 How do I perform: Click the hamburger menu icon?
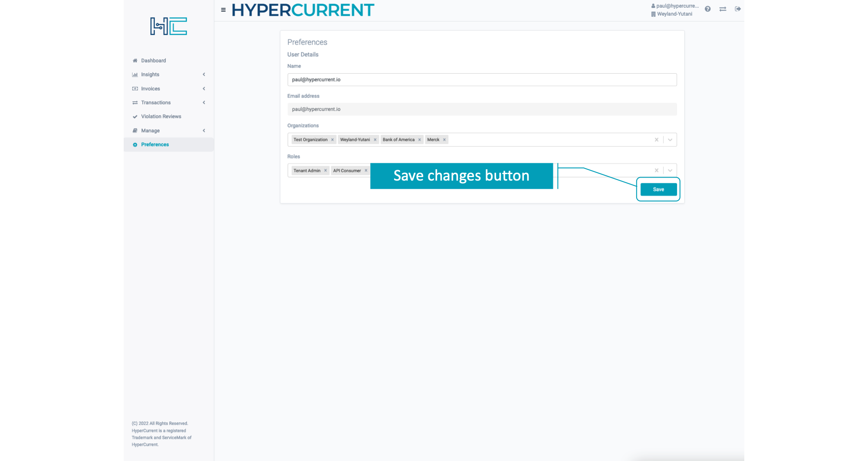[x=223, y=10]
